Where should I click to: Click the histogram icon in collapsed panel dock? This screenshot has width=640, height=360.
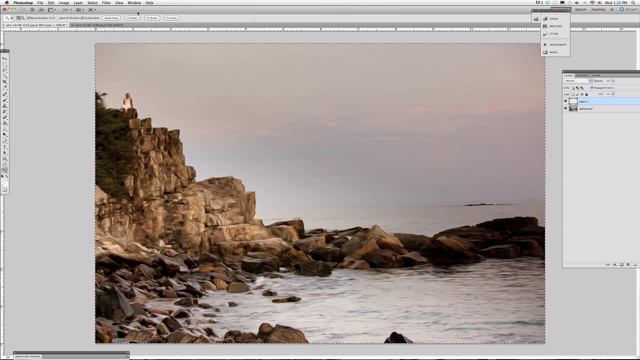pyautogui.click(x=536, y=19)
